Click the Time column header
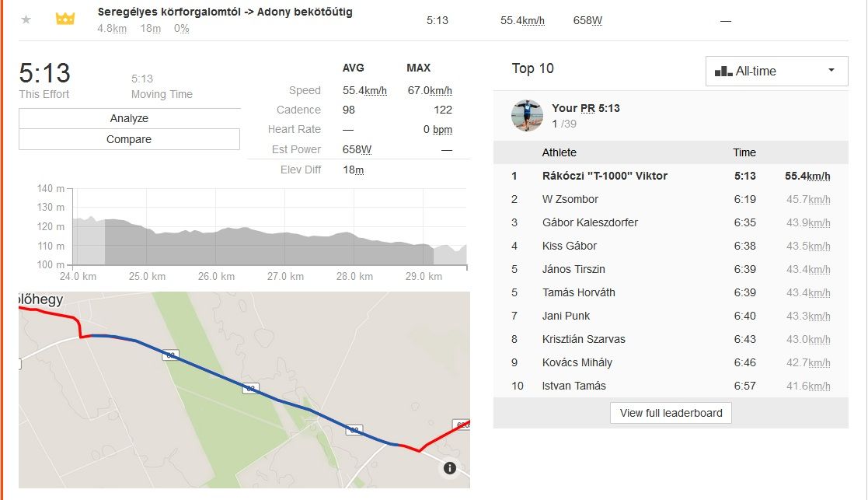The width and height of the screenshot is (868, 500). click(744, 152)
